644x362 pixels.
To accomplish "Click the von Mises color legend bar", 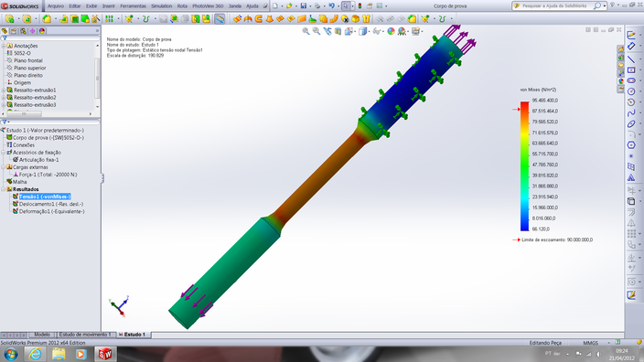I will pyautogui.click(x=524, y=166).
